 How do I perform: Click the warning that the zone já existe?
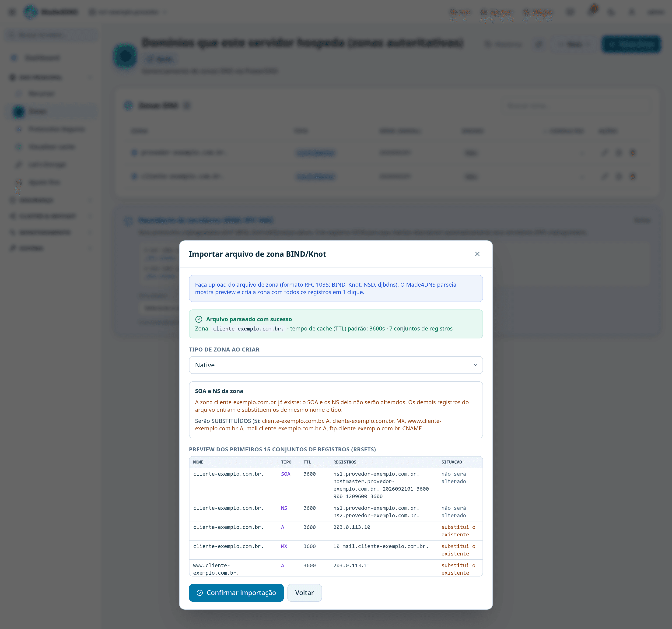tap(332, 406)
